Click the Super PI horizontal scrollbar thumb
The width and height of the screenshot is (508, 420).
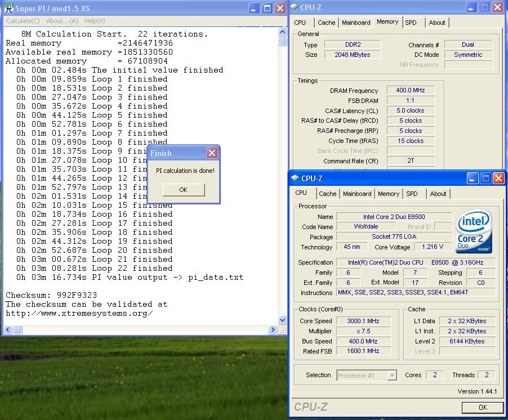[x=17, y=330]
